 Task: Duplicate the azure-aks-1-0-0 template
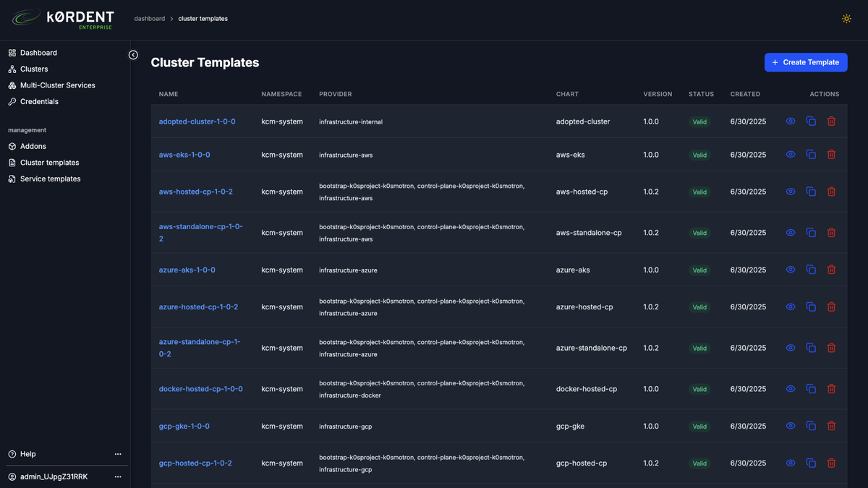[x=811, y=270]
